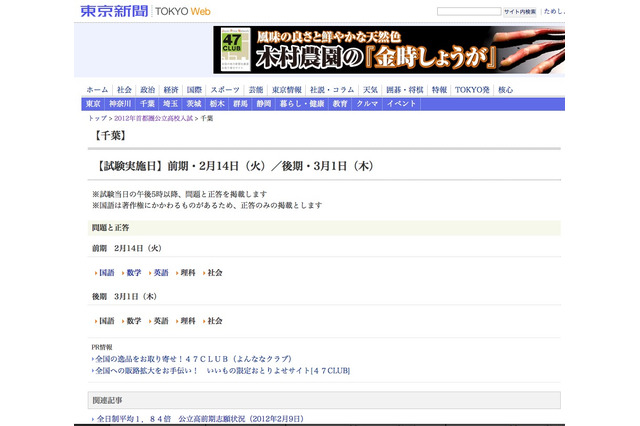Go to the 天気 weather section

[370, 90]
